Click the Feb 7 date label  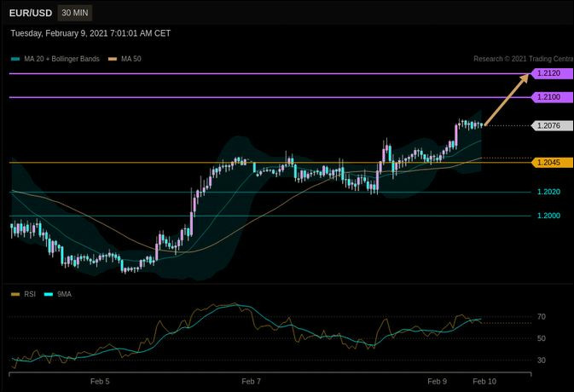(x=251, y=382)
